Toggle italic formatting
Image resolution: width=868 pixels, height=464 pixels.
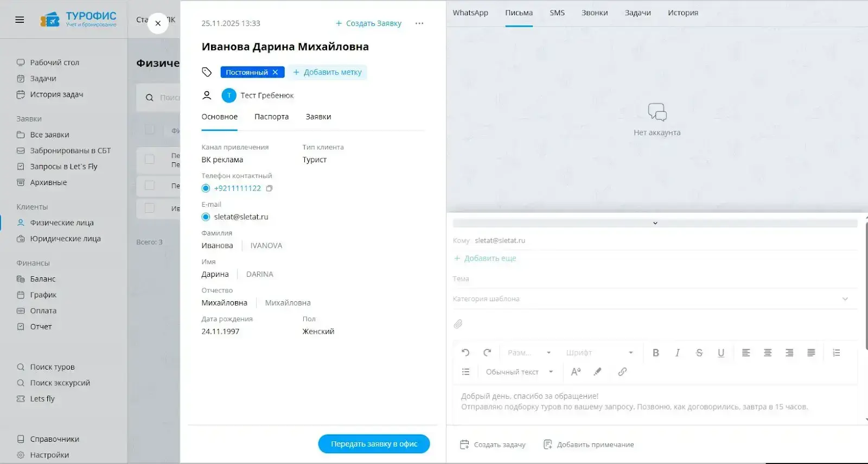tap(678, 353)
